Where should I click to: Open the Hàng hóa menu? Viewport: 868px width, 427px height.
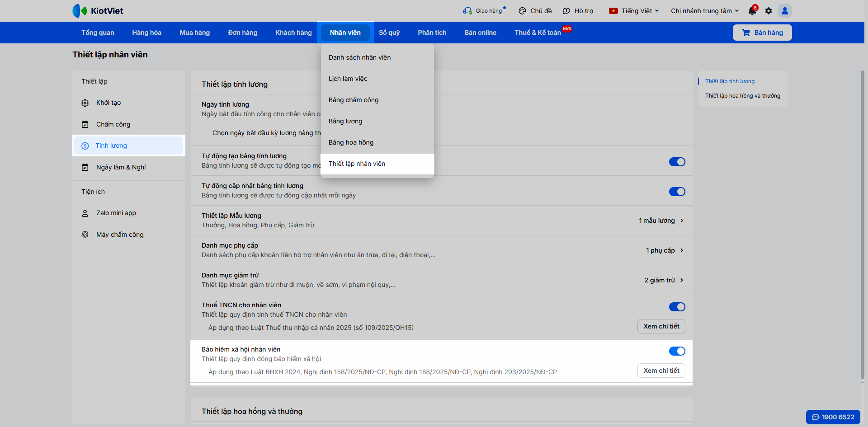(x=146, y=33)
